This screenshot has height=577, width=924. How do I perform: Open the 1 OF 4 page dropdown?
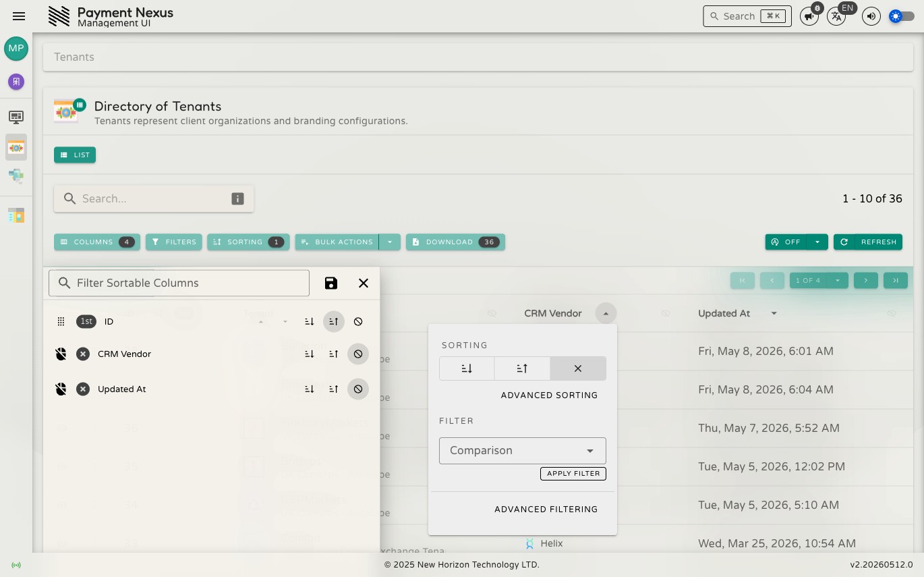click(819, 280)
